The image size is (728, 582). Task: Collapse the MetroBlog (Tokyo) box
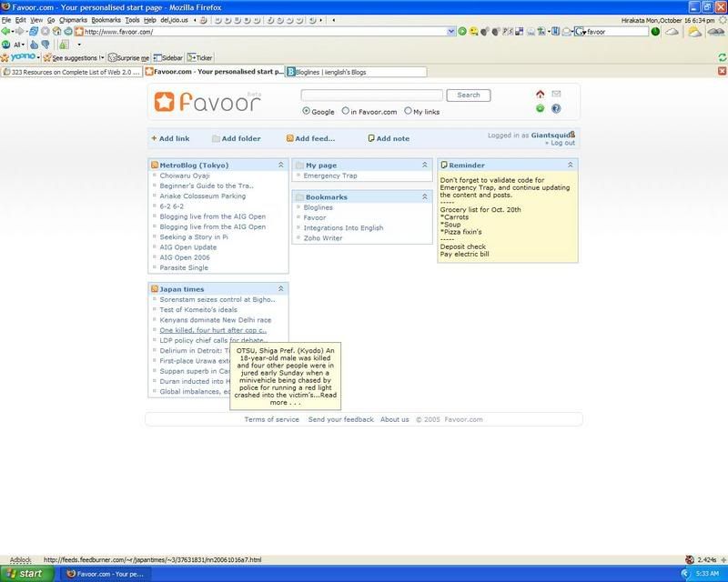pyautogui.click(x=281, y=165)
